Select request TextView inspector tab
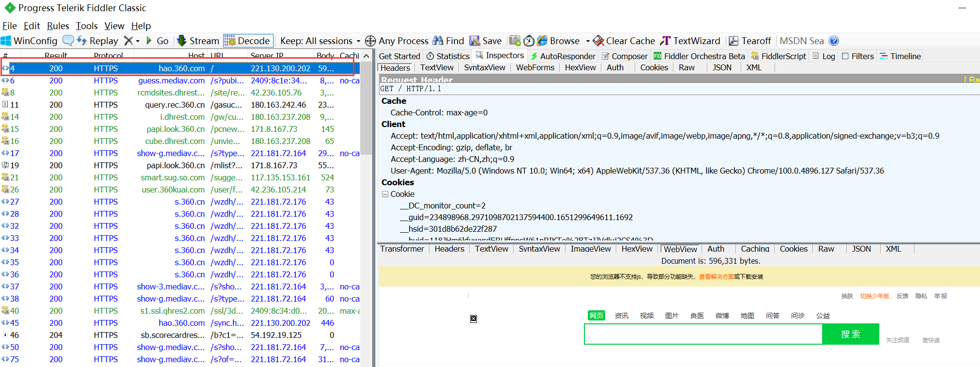 437,67
